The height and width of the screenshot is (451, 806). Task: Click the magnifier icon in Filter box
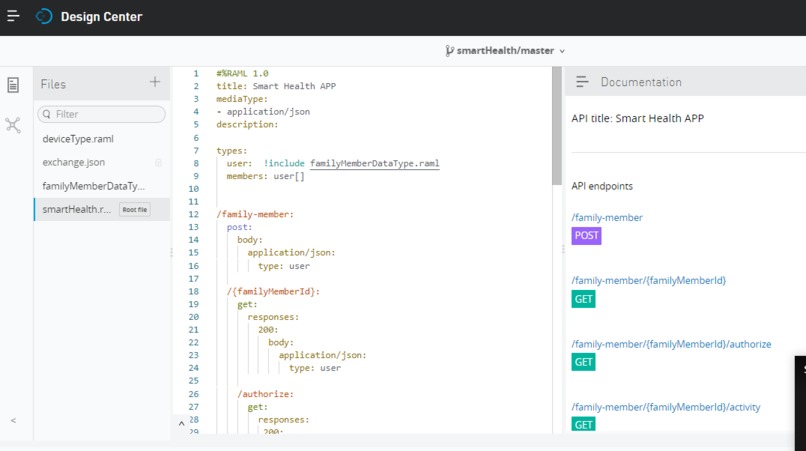coord(47,114)
